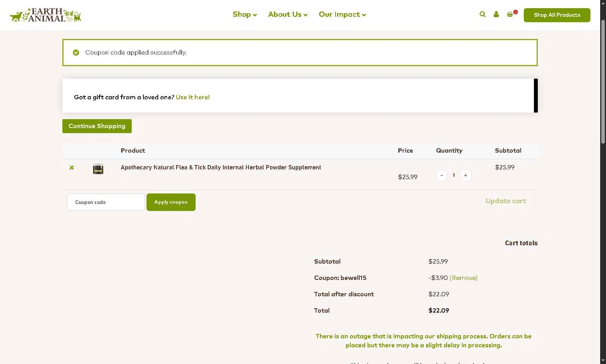Select the coupon discount -$3.90 value
This screenshot has width=606, height=364.
[x=438, y=278]
